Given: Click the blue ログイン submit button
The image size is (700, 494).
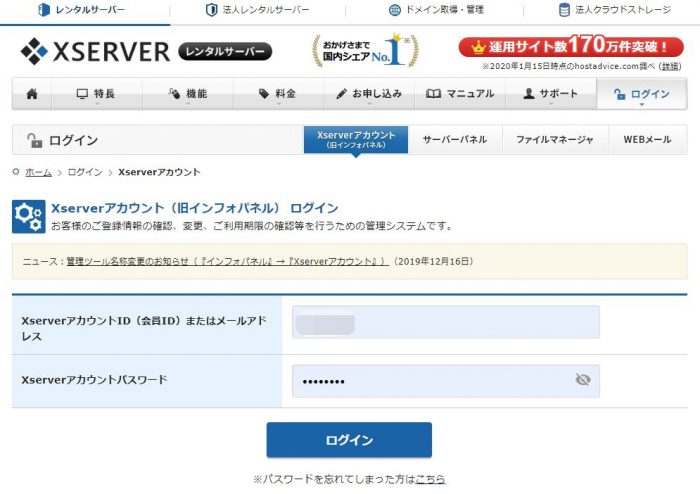Looking at the screenshot, I should [349, 440].
